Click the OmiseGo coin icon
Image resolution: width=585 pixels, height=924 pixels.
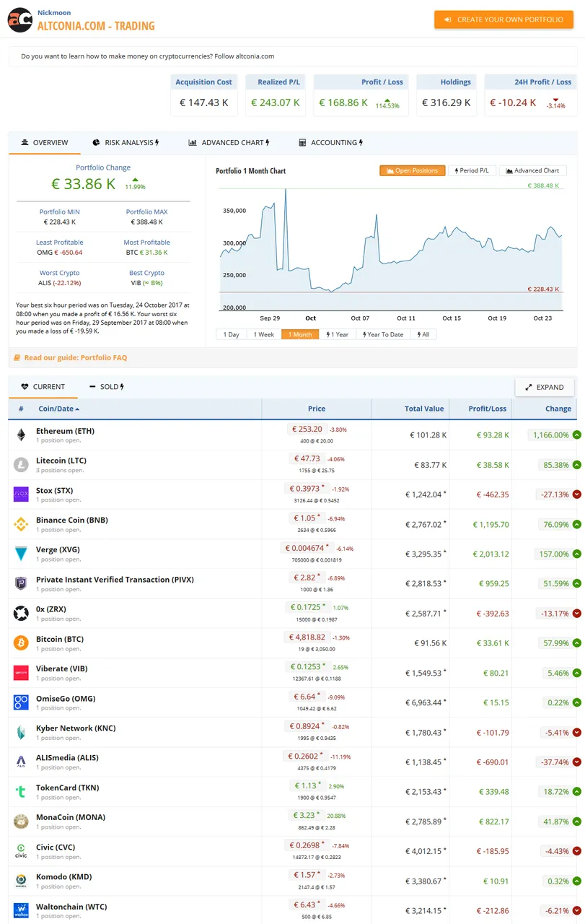pyautogui.click(x=21, y=702)
